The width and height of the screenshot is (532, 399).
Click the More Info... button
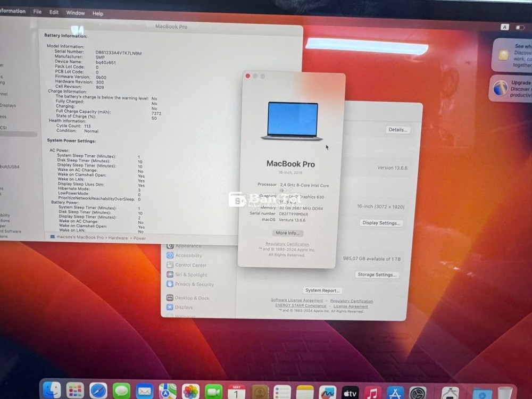287,233
